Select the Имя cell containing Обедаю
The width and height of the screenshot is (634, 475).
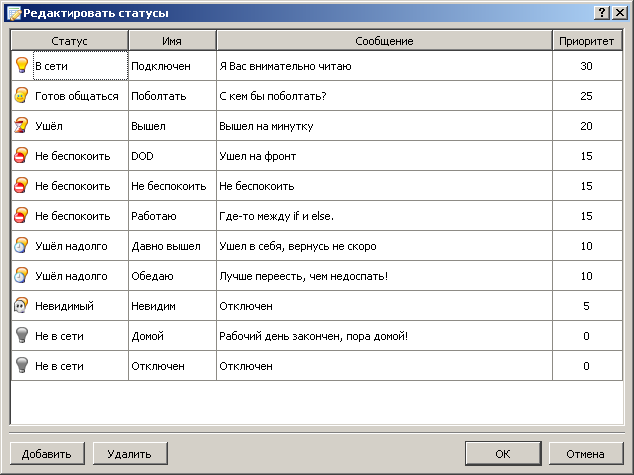pyautogui.click(x=171, y=276)
